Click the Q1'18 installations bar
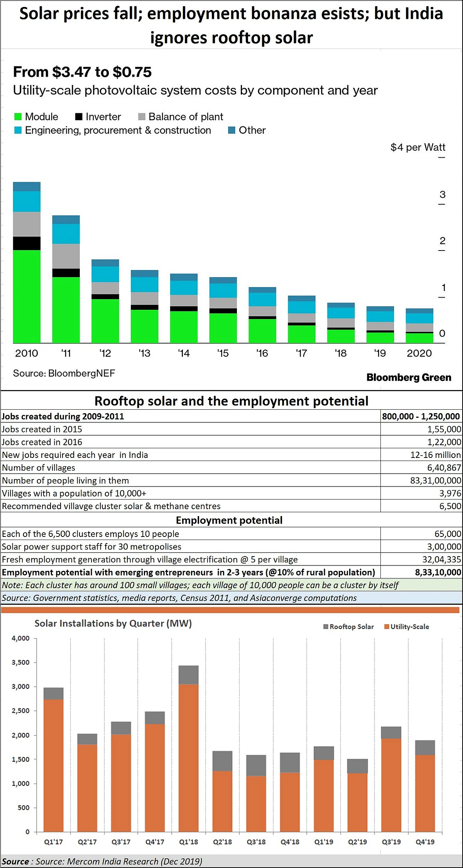 189,748
